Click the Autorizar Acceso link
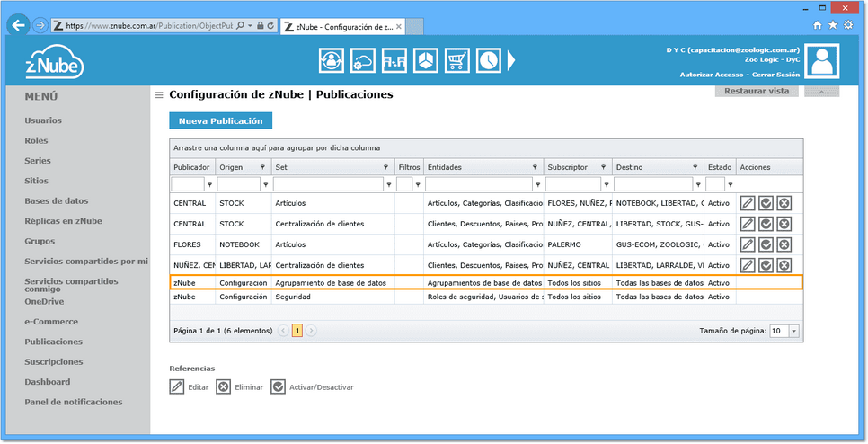Screen dimensions: 868x444 click(x=712, y=75)
